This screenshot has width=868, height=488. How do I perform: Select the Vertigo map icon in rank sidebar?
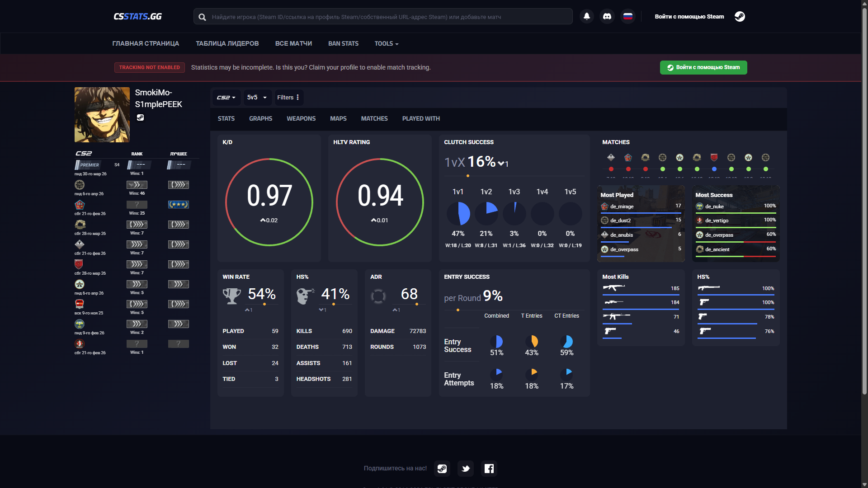pos(80,344)
